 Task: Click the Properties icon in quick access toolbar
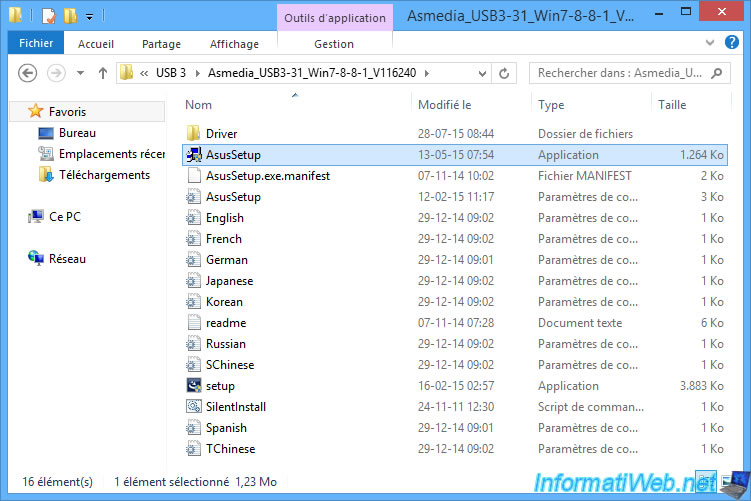47,16
